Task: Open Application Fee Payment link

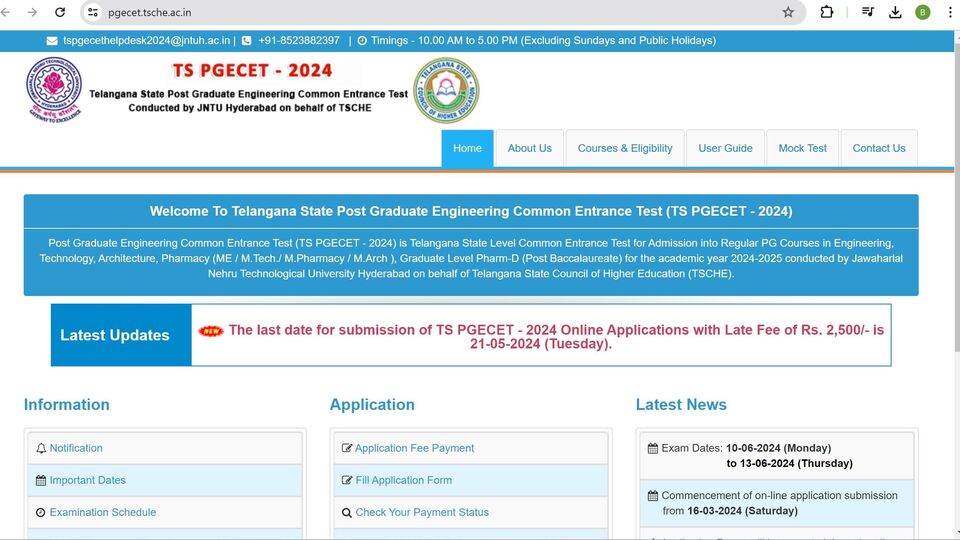Action: [x=414, y=448]
